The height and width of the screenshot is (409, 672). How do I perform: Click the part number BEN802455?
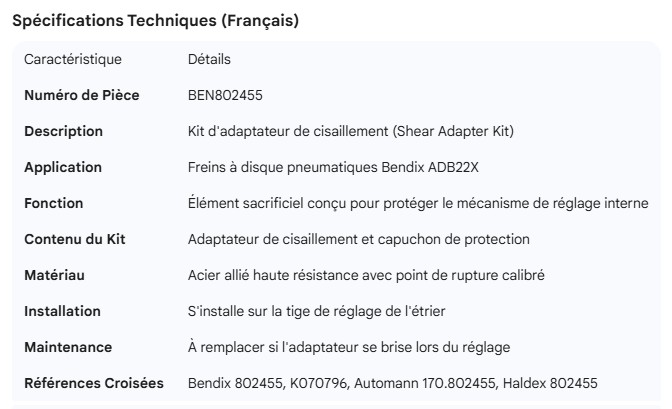225,95
